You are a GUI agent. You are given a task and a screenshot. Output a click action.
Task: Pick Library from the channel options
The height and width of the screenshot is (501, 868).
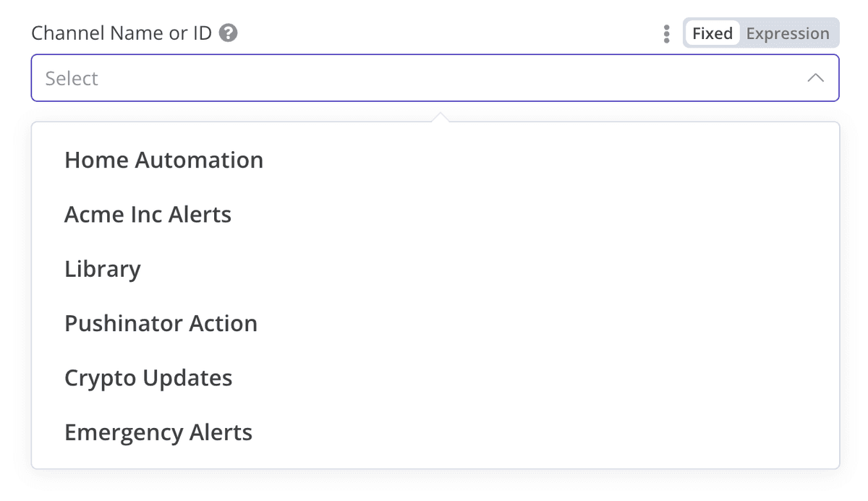click(x=103, y=269)
